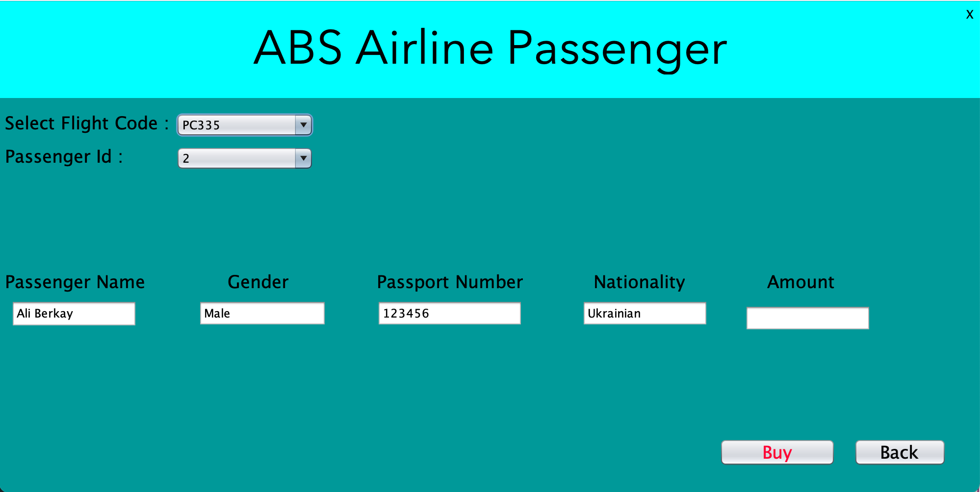Click the Back button

(900, 452)
